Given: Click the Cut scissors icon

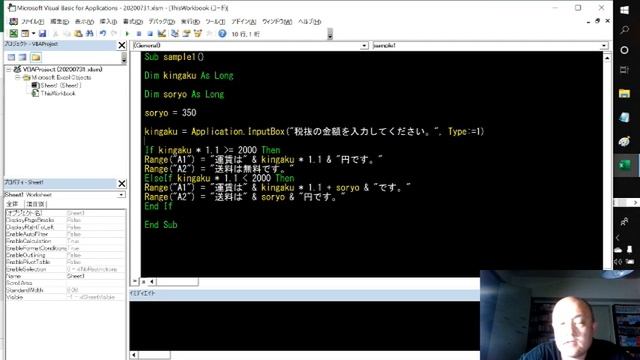Looking at the screenshot, I should pyautogui.click(x=56, y=33).
